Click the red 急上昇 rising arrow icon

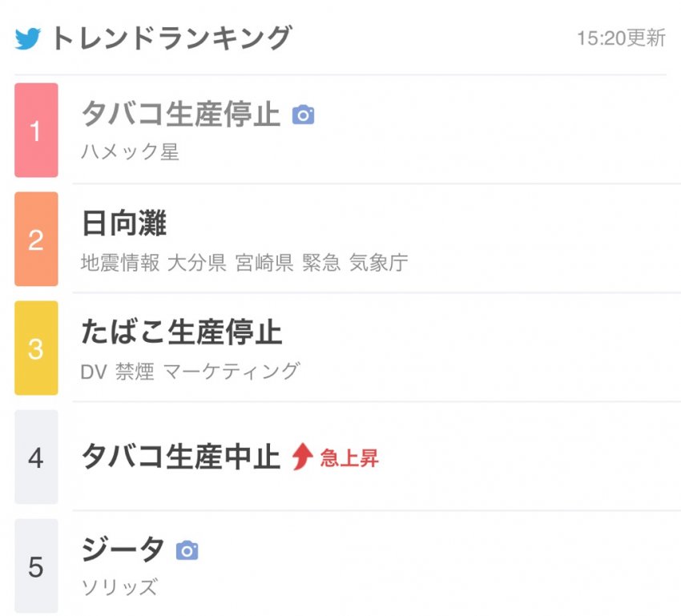(x=302, y=457)
